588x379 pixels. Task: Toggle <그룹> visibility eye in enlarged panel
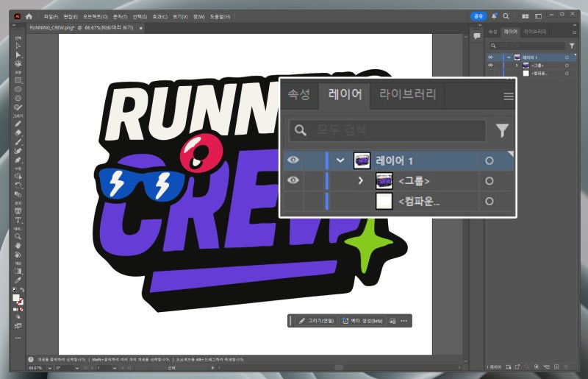point(293,180)
